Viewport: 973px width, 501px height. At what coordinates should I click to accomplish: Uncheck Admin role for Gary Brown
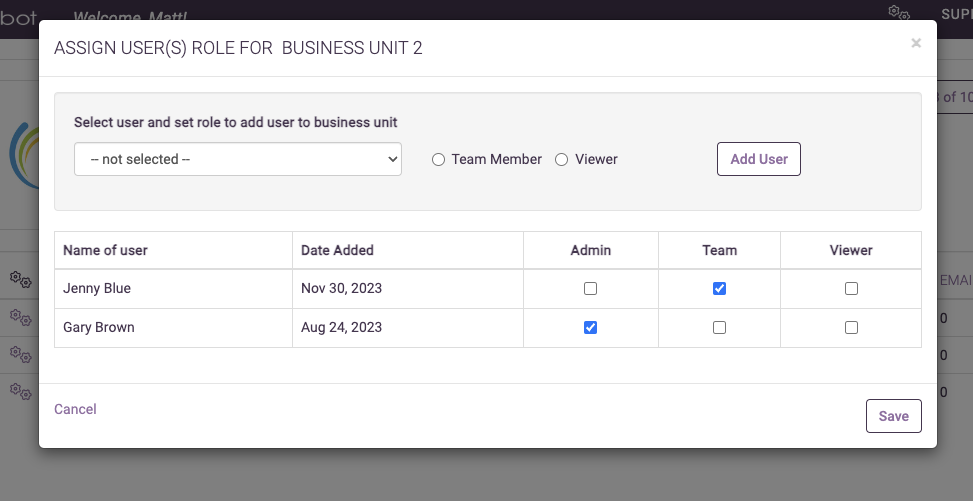[x=591, y=327]
